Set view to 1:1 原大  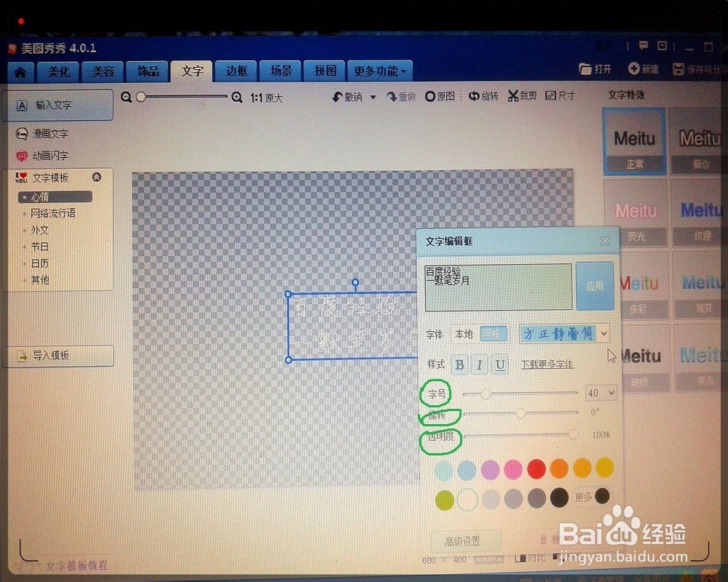(266, 98)
